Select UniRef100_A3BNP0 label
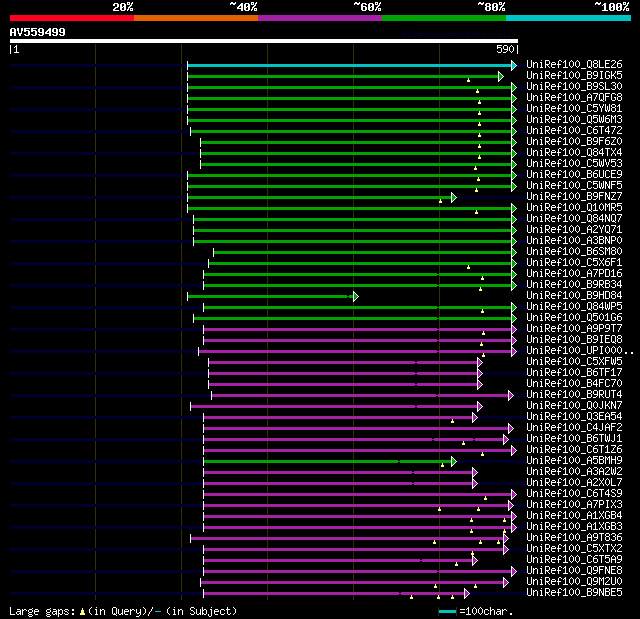This screenshot has height=619, width=640. click(574, 241)
